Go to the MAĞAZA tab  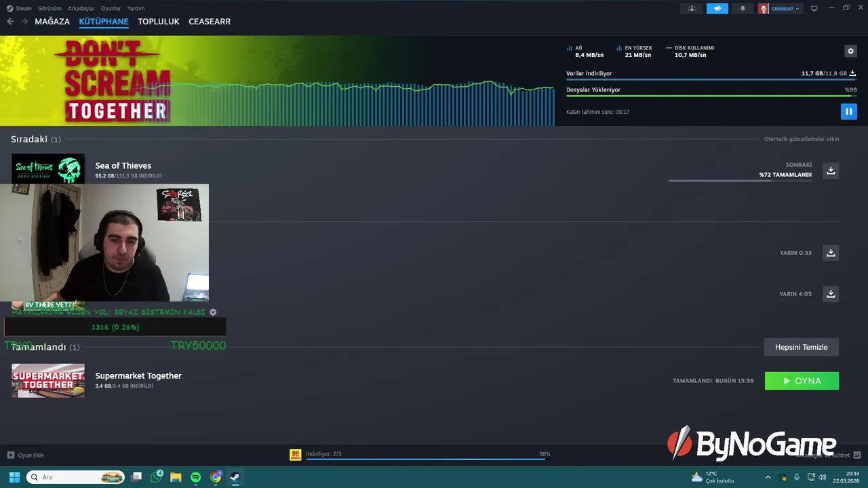pyautogui.click(x=52, y=22)
